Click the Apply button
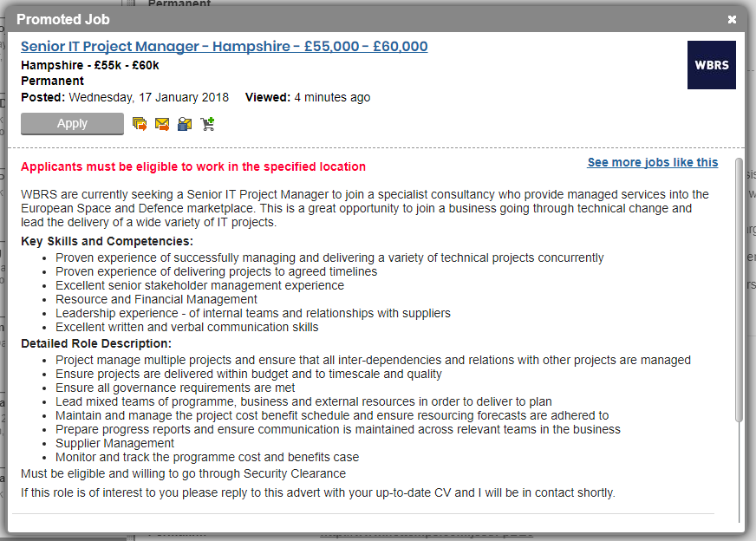The height and width of the screenshot is (541, 756). click(72, 124)
